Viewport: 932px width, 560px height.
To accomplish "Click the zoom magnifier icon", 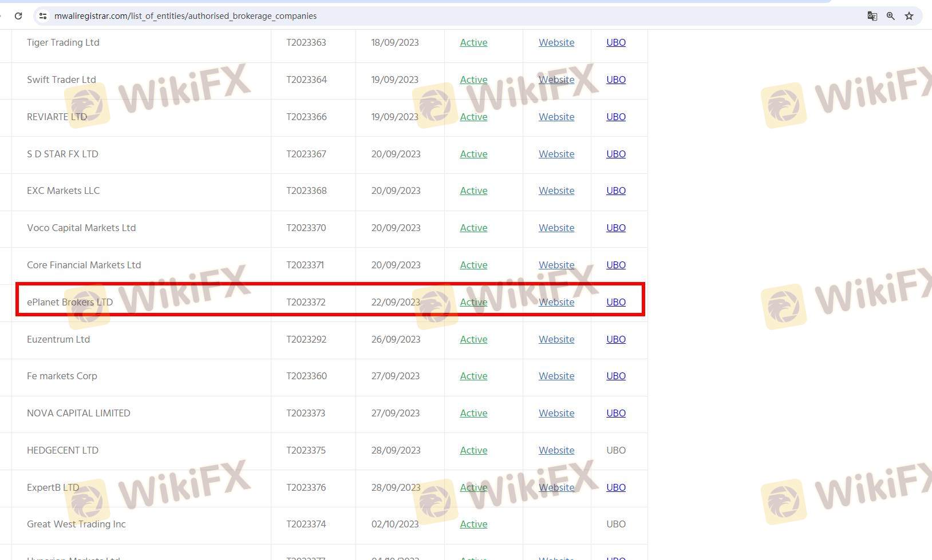I will (x=890, y=16).
